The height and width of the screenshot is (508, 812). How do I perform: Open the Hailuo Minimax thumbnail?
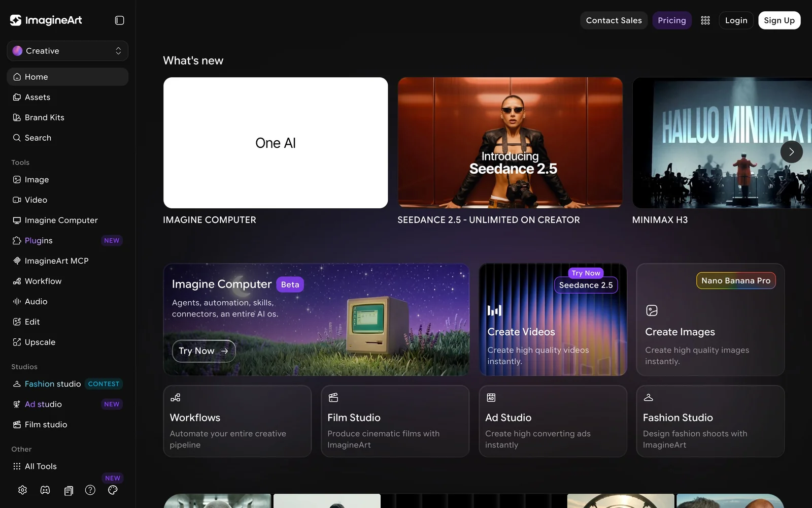tap(722, 143)
